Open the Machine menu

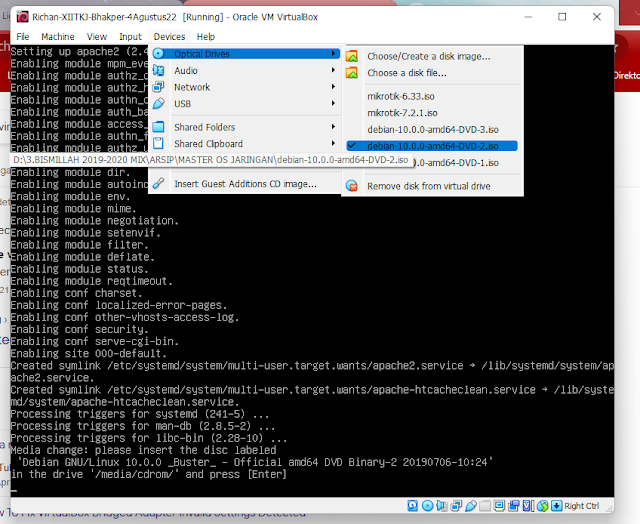58,37
